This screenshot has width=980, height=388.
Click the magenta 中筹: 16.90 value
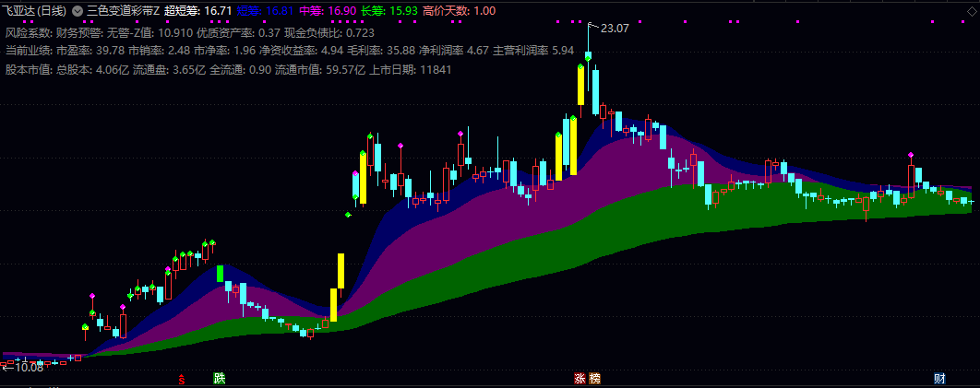coord(328,11)
